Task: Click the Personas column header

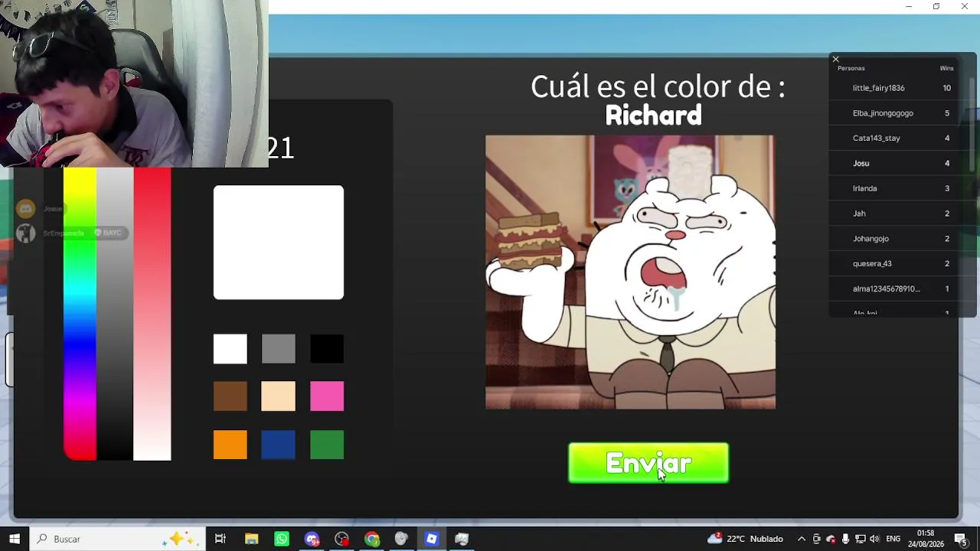Action: [851, 68]
